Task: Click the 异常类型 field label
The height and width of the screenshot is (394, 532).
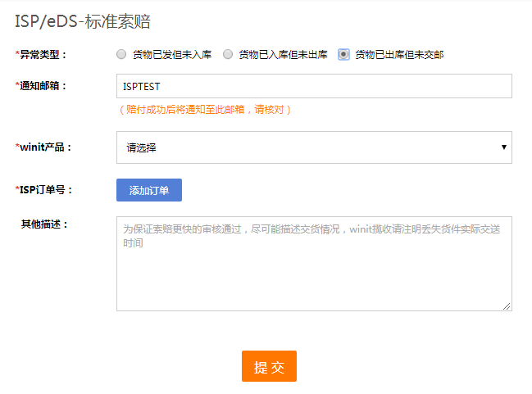Action: point(41,55)
